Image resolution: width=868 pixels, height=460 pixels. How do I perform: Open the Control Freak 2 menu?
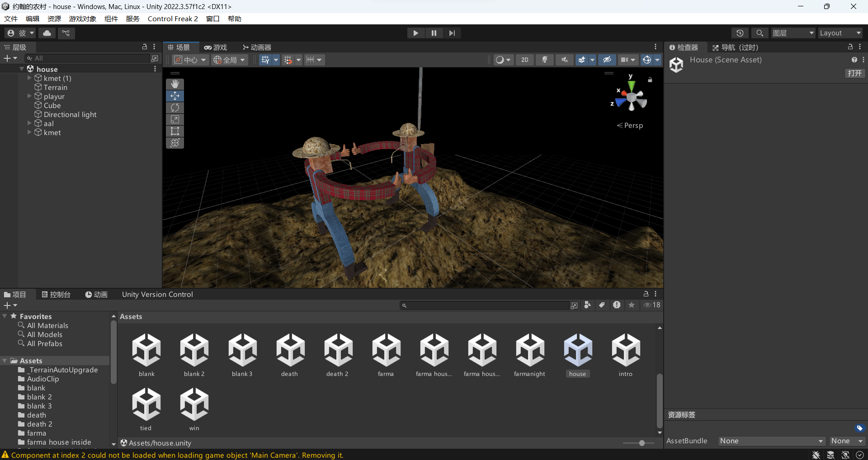pyautogui.click(x=173, y=19)
